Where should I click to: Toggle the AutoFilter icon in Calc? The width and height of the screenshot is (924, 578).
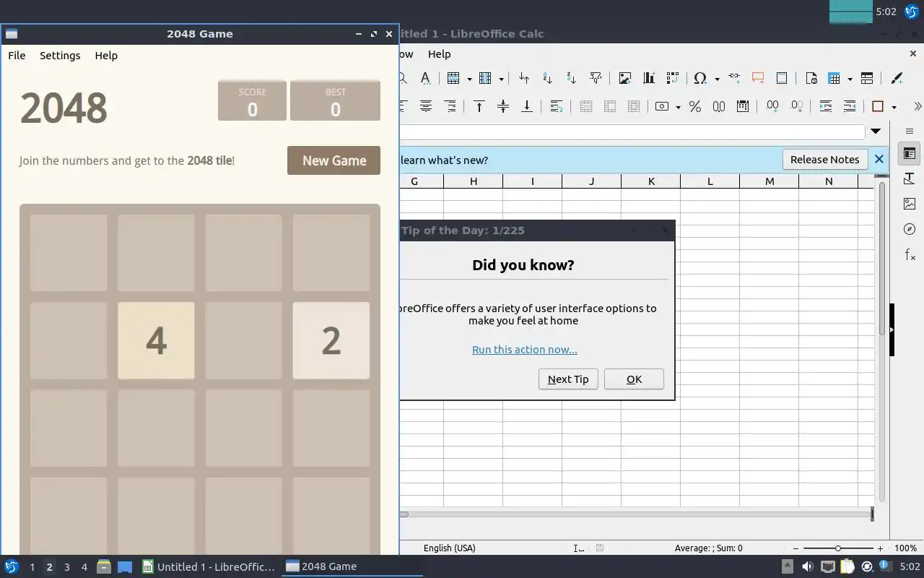[x=596, y=78]
